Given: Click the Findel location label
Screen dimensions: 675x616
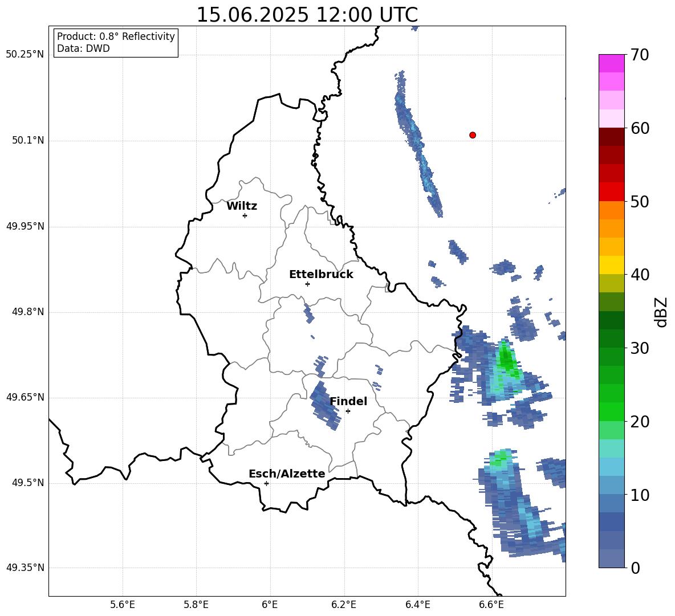Looking at the screenshot, I should tap(348, 401).
